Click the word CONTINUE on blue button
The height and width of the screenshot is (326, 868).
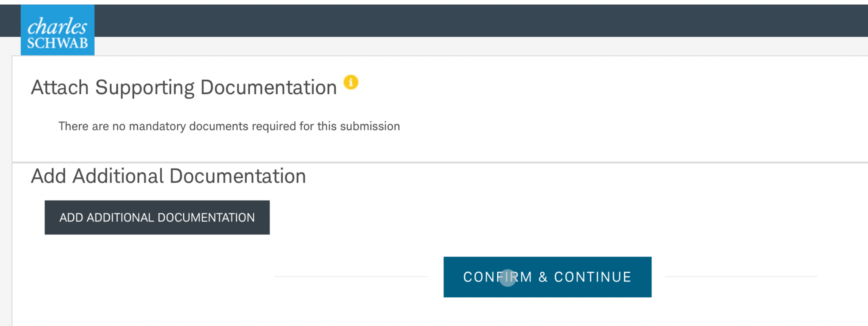coord(593,277)
